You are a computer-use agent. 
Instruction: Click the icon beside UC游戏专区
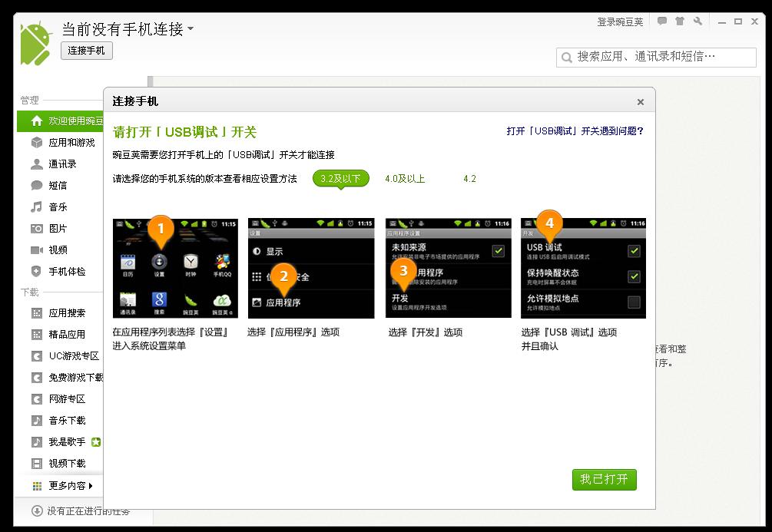(x=37, y=355)
